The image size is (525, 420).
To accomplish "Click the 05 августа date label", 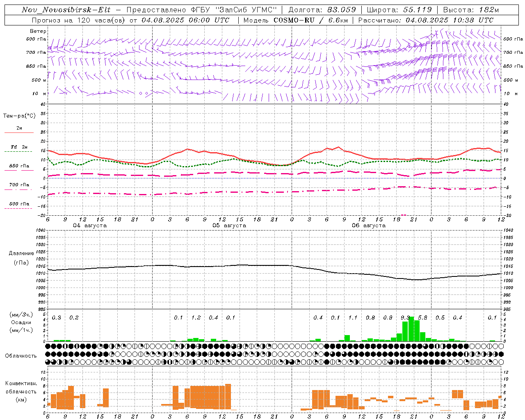I will [x=229, y=226].
